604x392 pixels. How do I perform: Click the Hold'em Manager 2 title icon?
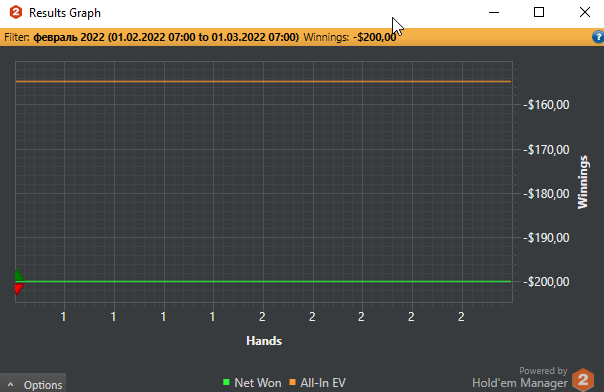[x=16, y=12]
